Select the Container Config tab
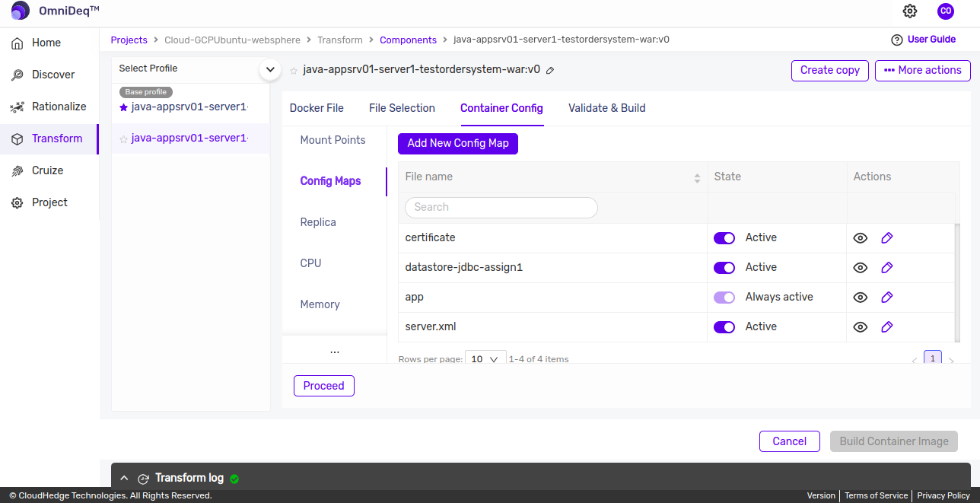Screen dimensions: 980x503 (x=501, y=108)
